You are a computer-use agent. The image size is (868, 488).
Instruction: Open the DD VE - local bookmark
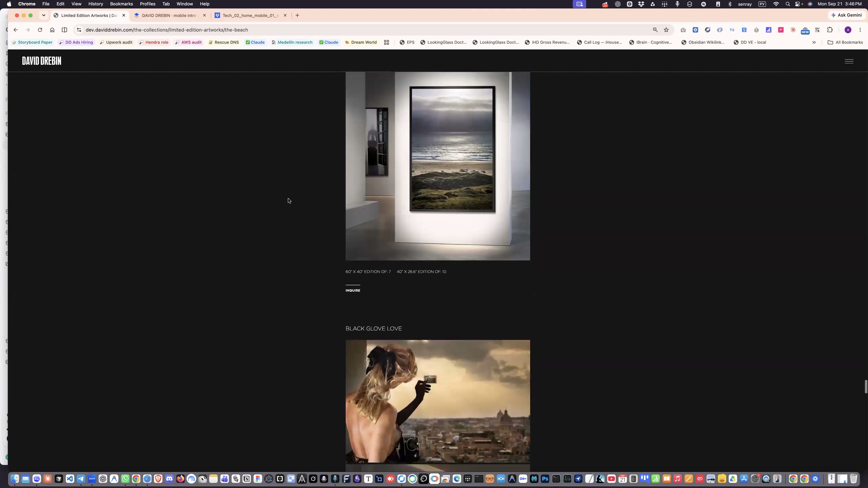click(x=750, y=42)
